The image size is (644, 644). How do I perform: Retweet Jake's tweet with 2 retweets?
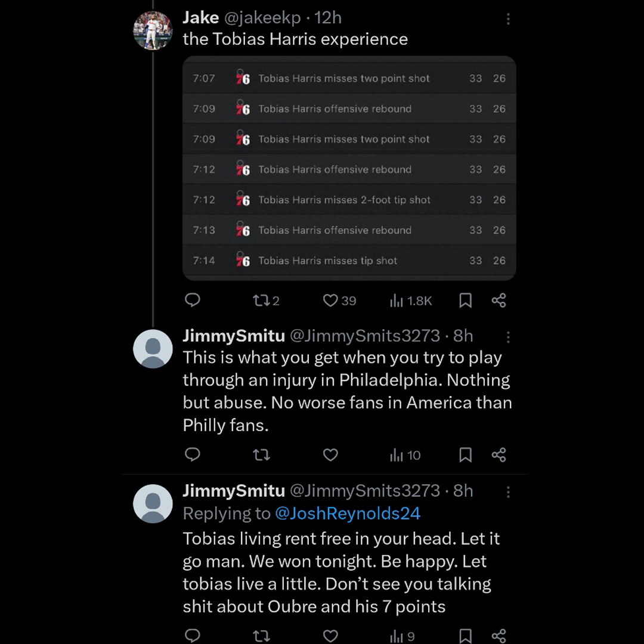click(261, 301)
